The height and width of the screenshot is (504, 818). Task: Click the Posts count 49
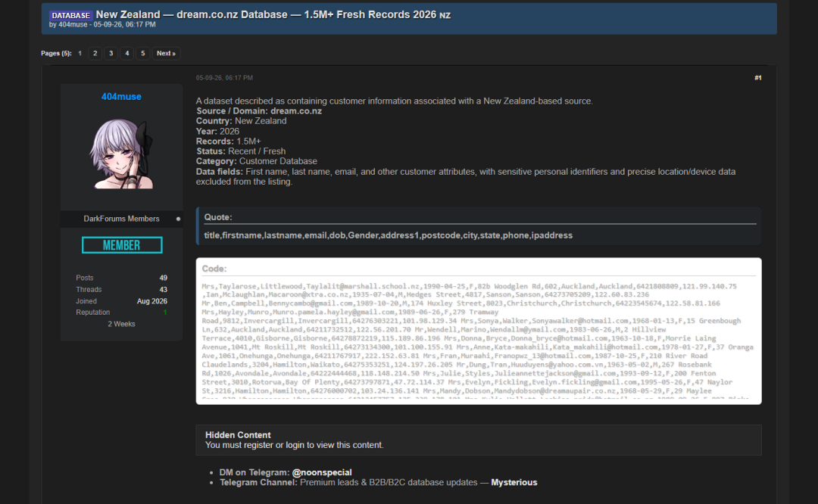(164, 278)
